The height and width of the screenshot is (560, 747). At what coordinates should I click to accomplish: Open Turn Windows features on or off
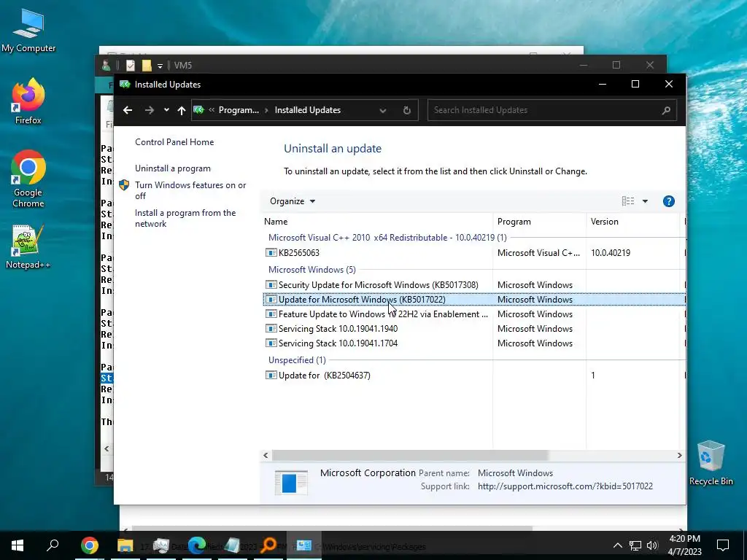(x=190, y=190)
